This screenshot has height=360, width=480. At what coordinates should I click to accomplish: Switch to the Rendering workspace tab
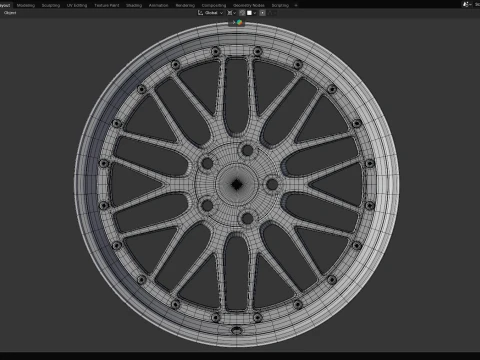click(185, 5)
